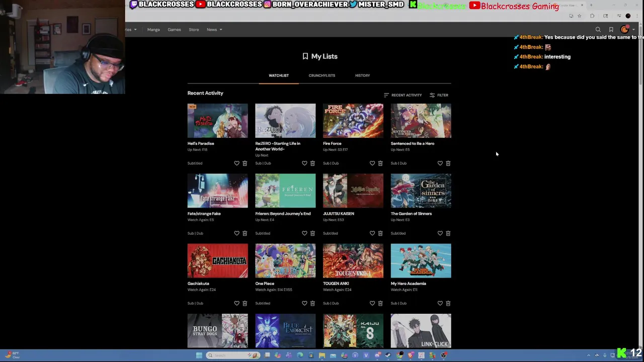Delete Frieren: Beyond Journey's End entry

pyautogui.click(x=312, y=233)
